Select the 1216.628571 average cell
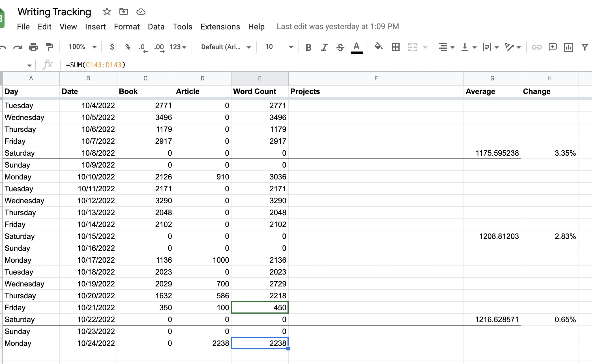Image resolution: width=592 pixels, height=364 pixels. tap(492, 320)
